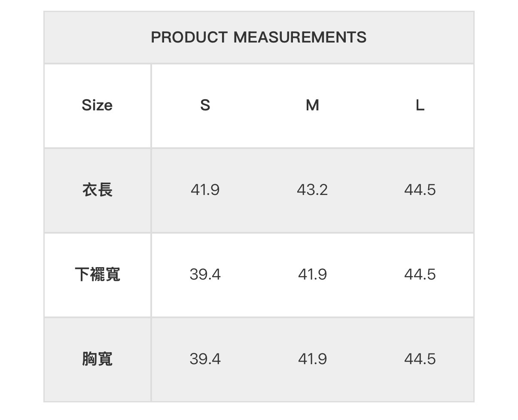518x420 pixels.
Task: Click the 39.4 value in 下襬寬 row
Action: [205, 274]
